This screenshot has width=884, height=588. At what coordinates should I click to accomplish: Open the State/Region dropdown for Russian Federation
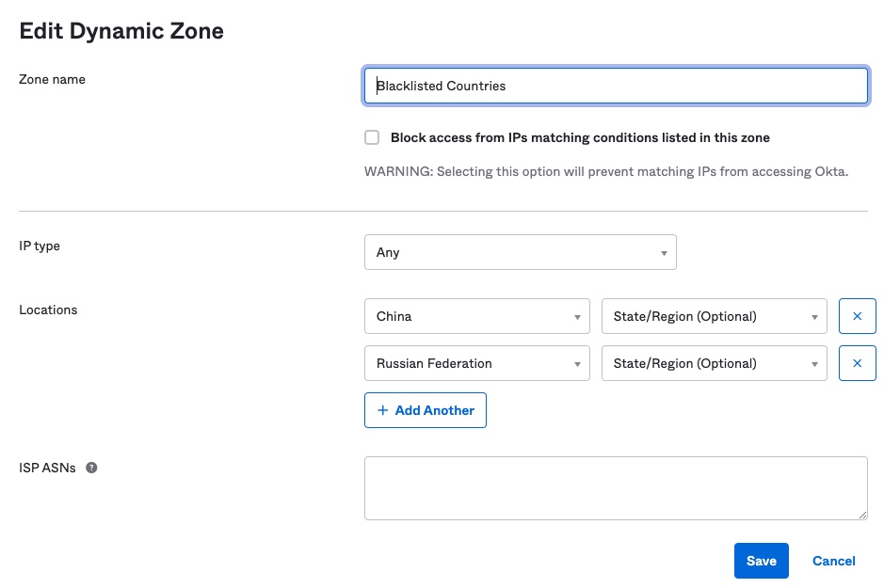[714, 363]
